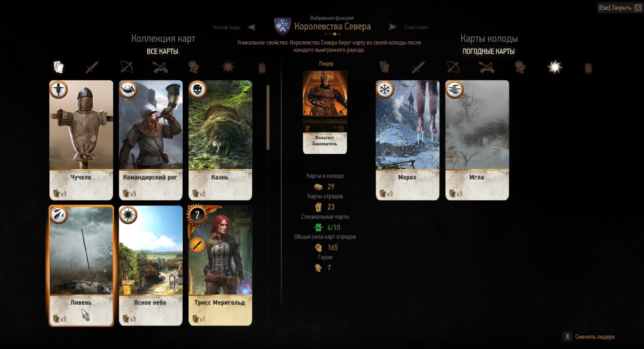This screenshot has height=349, width=644.
Task: Select the bow ranged filter in card collection
Action: [x=126, y=67]
